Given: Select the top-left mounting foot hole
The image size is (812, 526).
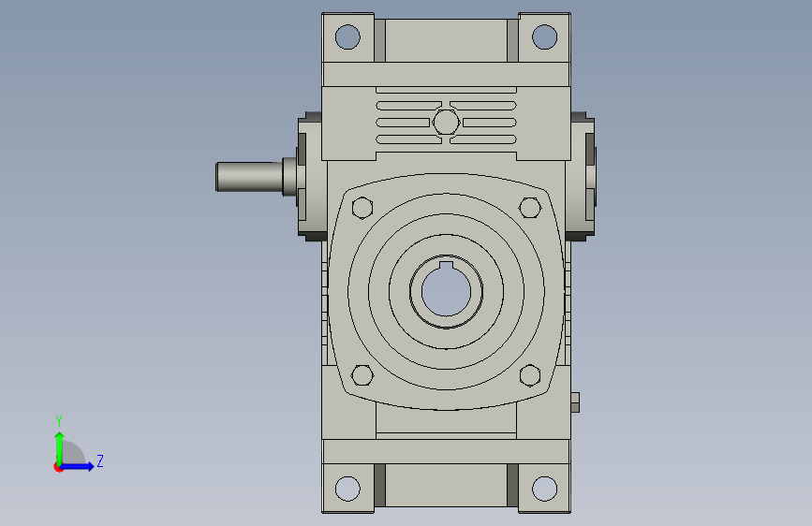Looking at the screenshot, I should click(347, 37).
